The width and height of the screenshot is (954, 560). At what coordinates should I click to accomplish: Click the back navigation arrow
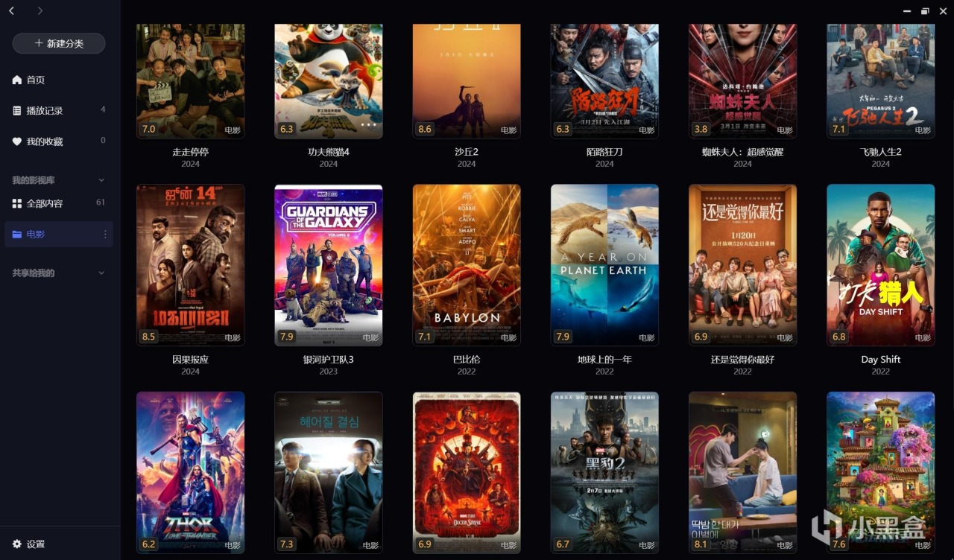click(x=12, y=10)
